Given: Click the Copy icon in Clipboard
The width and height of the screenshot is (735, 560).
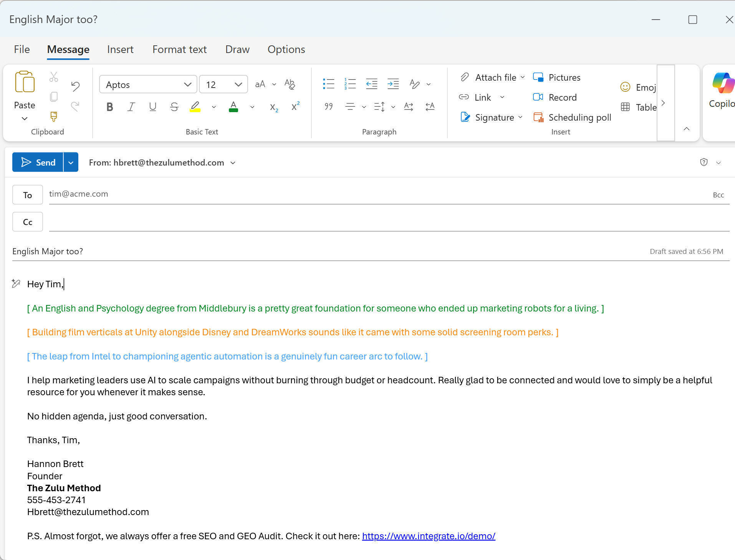Looking at the screenshot, I should 54,97.
